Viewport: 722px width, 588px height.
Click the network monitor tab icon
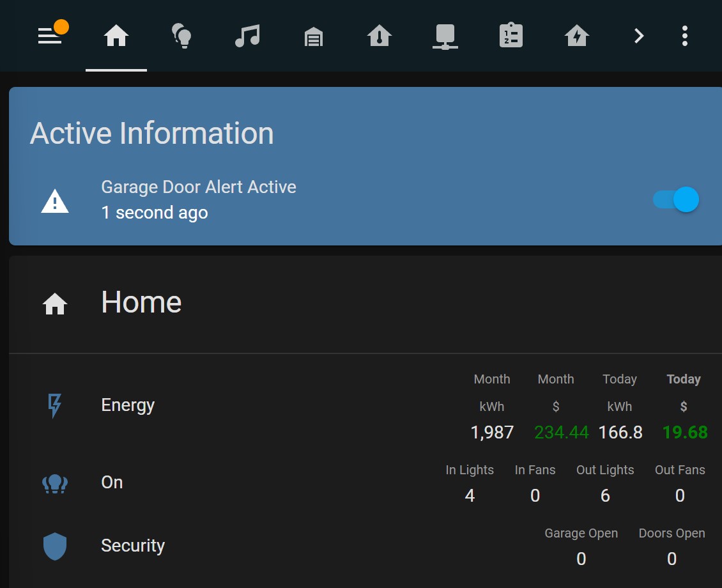(x=445, y=36)
